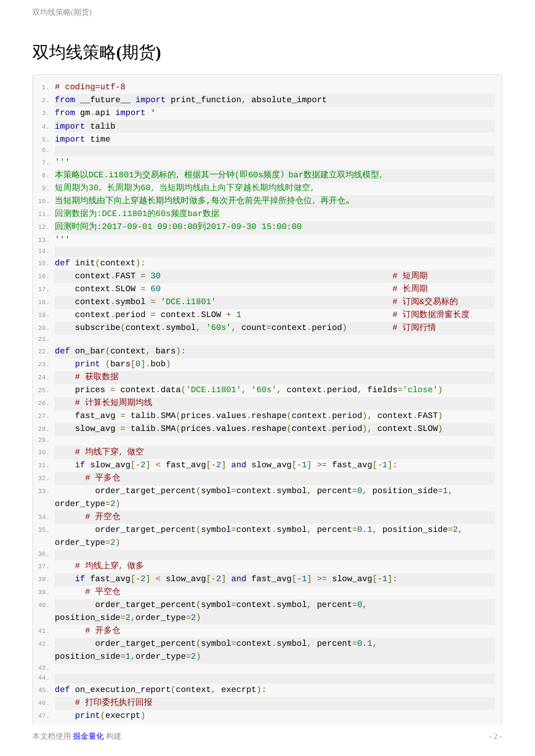Click docstring line starting 短周期为30
This screenshot has width=535, height=756.
pos(185,188)
